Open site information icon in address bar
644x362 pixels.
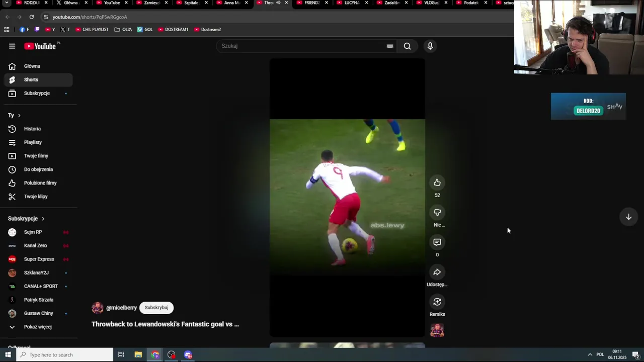coord(46,17)
